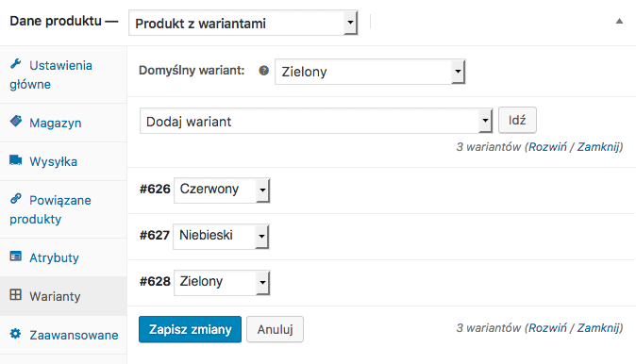
Task: Click the help question mark near Domyślny wariant
Action: click(x=263, y=71)
